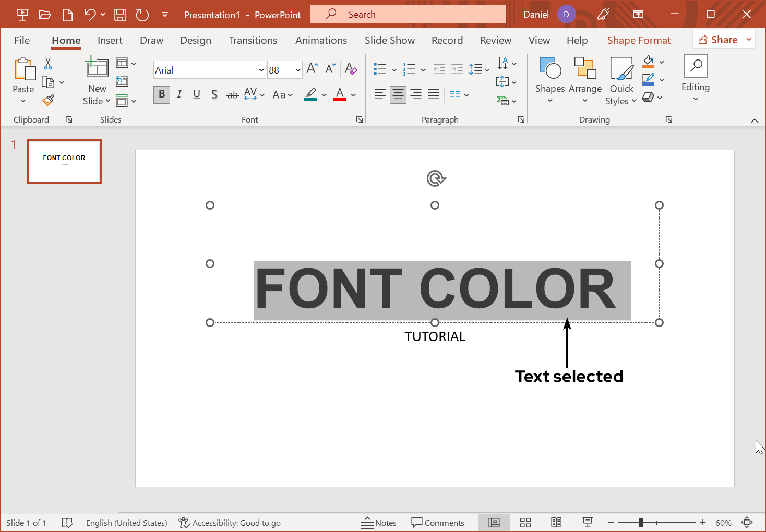Switch to Slide Sorter view icon
The width and height of the screenshot is (766, 532).
pyautogui.click(x=525, y=522)
